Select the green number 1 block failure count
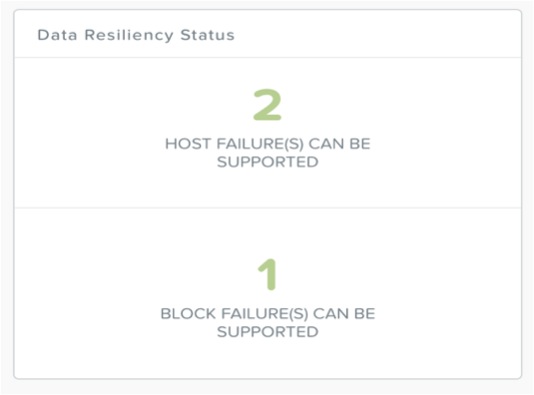534x395 pixels. coord(267,274)
